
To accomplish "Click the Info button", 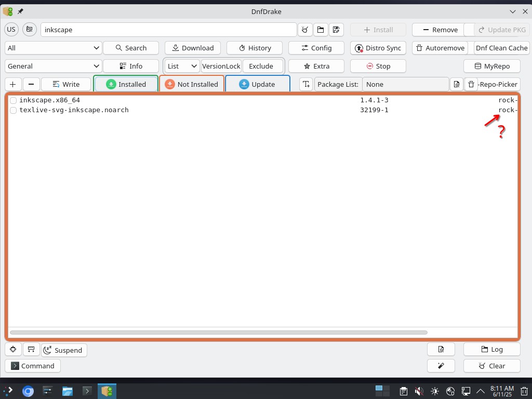I will (x=131, y=66).
